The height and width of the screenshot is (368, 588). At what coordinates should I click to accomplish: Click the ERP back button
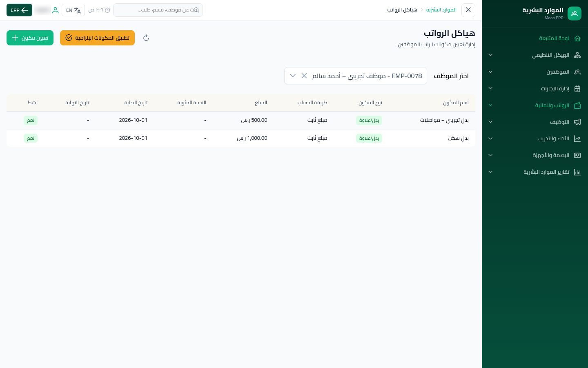(x=19, y=10)
